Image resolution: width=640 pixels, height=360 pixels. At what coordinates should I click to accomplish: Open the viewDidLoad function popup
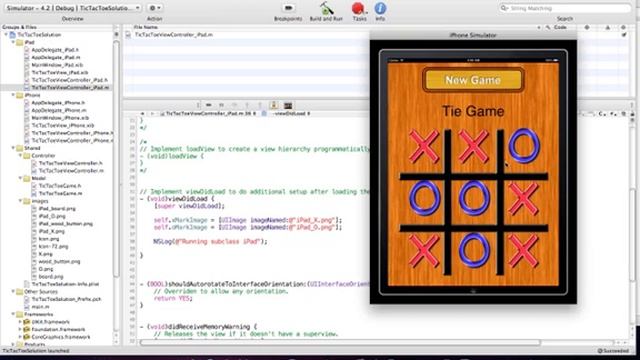click(291, 113)
